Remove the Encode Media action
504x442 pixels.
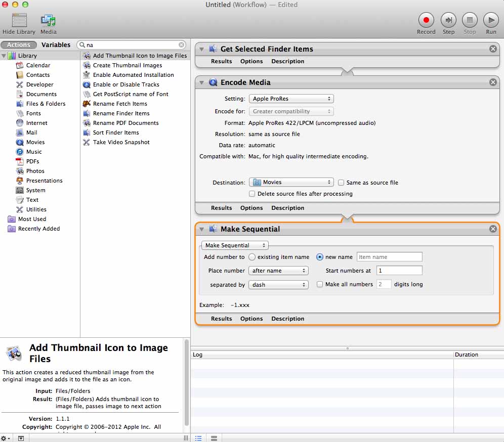[493, 82]
